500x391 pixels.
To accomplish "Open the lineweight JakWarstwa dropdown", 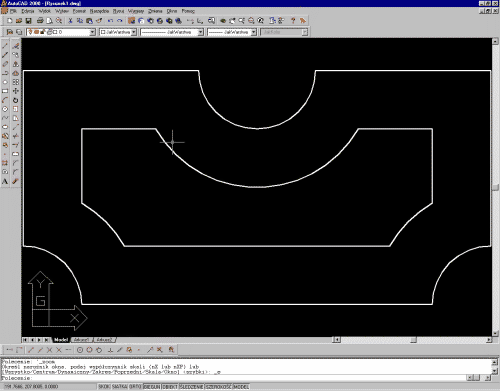I will click(254, 32).
